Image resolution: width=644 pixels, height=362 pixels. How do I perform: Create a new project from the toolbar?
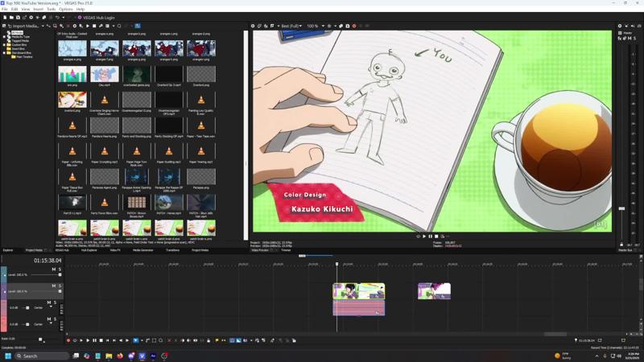[x=5, y=18]
